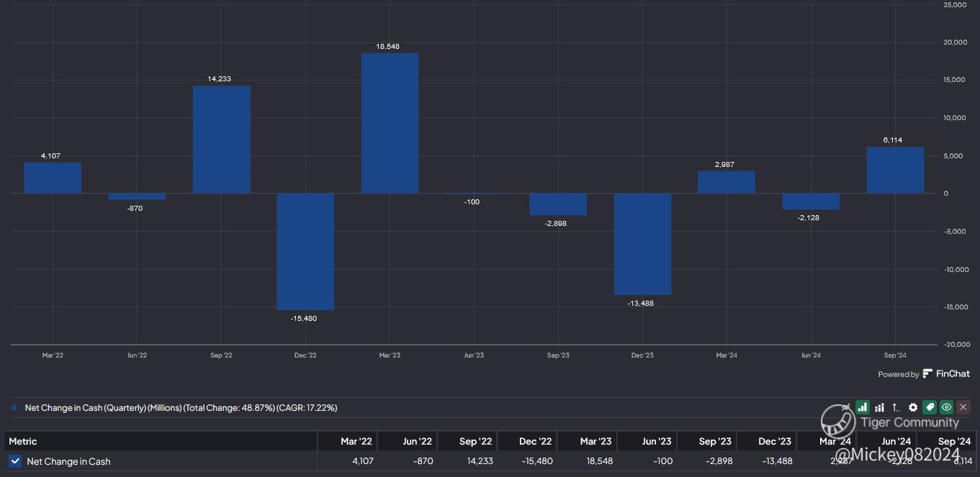This screenshot has width=980, height=477.
Task: Select the stacked bar chart icon
Action: click(879, 407)
